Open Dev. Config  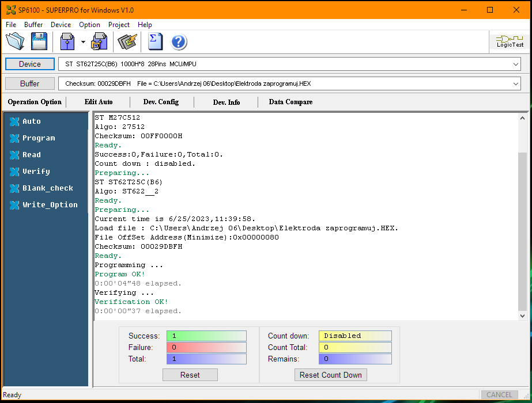[161, 102]
